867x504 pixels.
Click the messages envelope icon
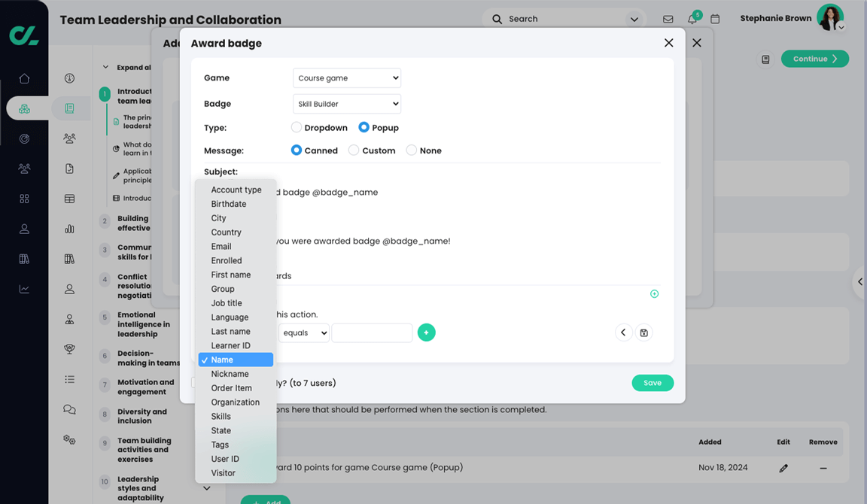668,19
